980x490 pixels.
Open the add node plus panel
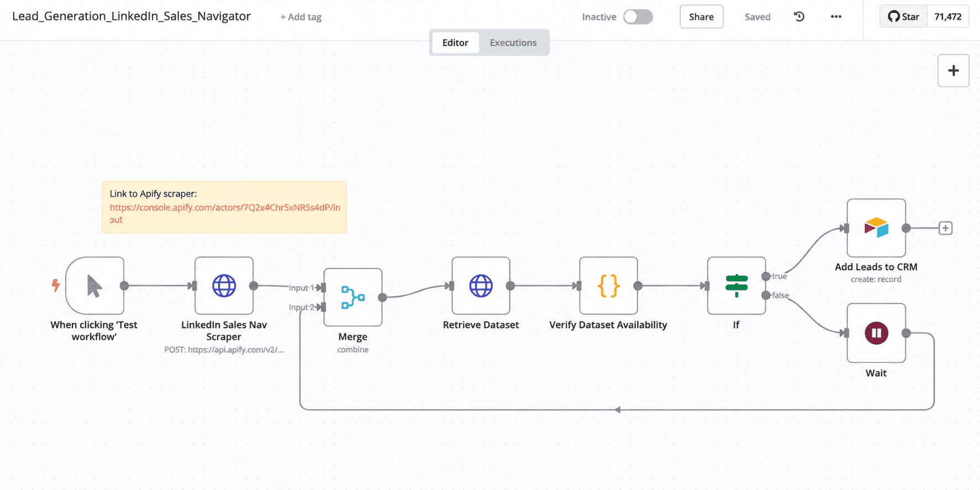[x=953, y=71]
